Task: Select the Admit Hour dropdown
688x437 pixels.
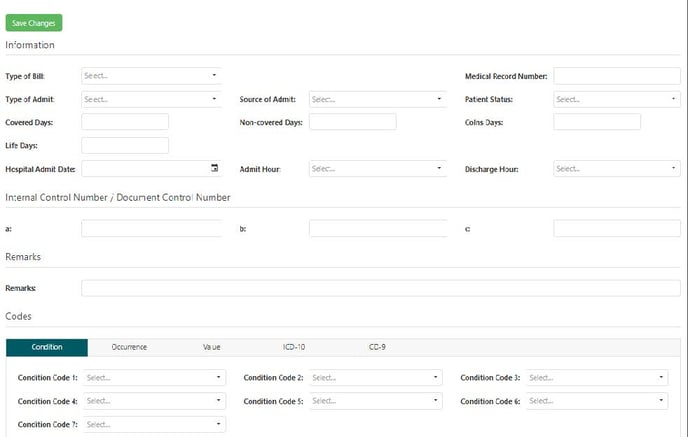Action: click(x=376, y=169)
